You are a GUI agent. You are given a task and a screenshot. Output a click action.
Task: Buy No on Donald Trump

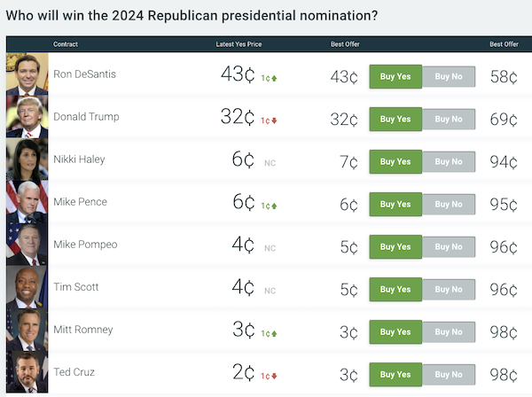(448, 119)
